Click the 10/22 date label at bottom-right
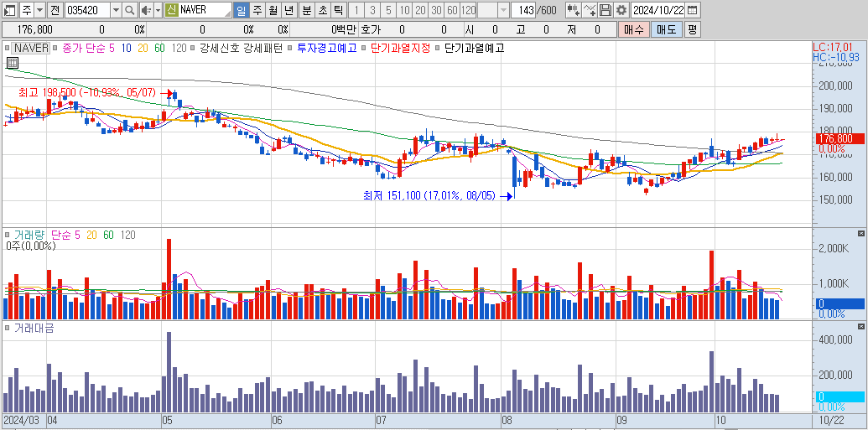868x430 pixels. tap(831, 419)
